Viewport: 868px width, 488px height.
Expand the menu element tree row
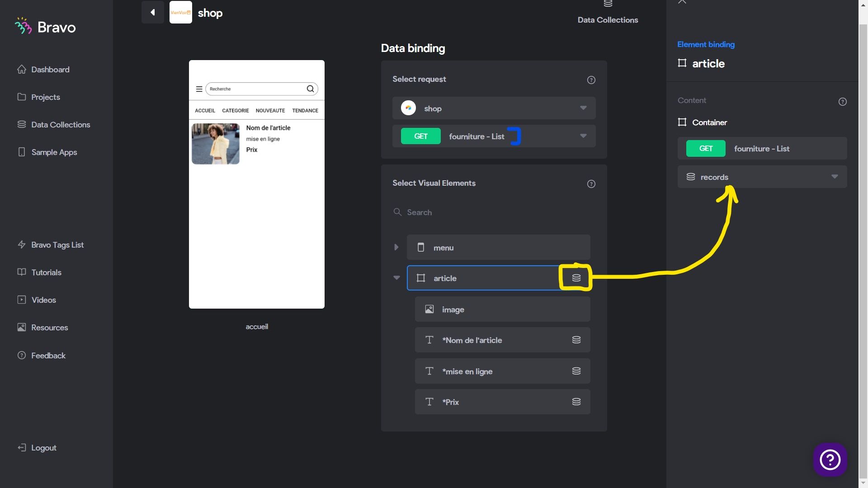pyautogui.click(x=396, y=247)
